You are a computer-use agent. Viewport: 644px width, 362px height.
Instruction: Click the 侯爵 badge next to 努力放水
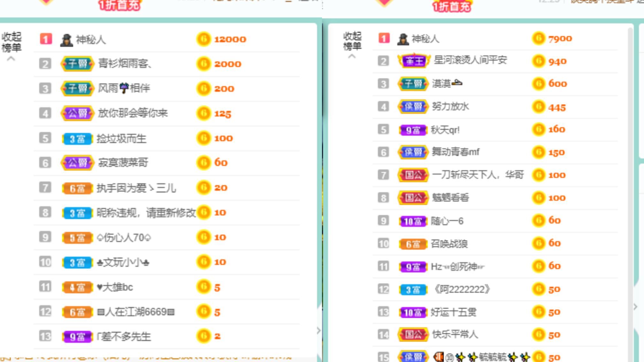pyautogui.click(x=413, y=107)
